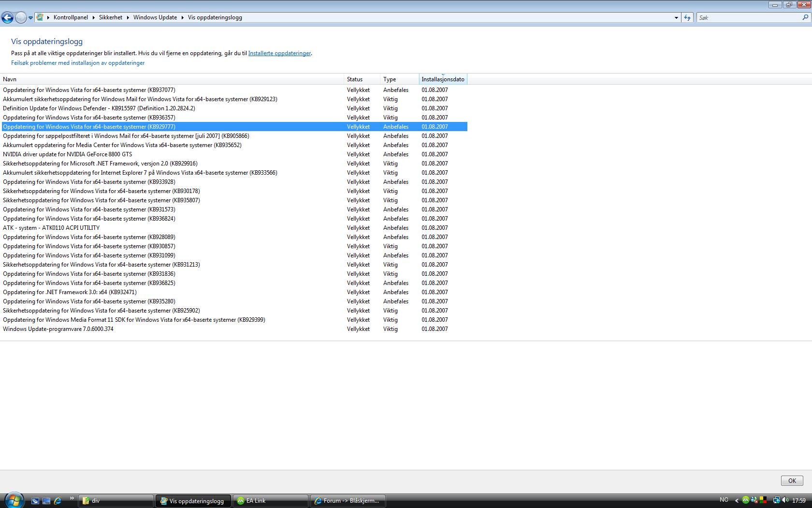This screenshot has width=812, height=508.
Task: Sort the list by Navn column
Action: point(173,79)
